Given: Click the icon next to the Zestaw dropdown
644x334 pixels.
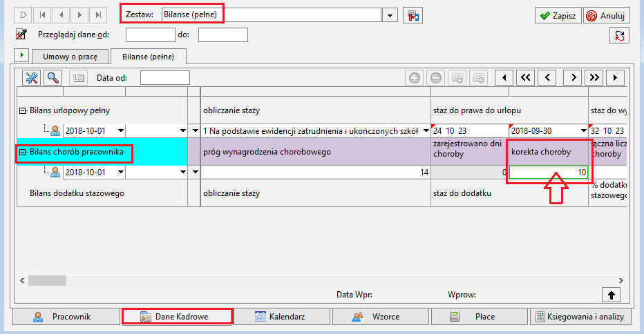Looking at the screenshot, I should [413, 16].
